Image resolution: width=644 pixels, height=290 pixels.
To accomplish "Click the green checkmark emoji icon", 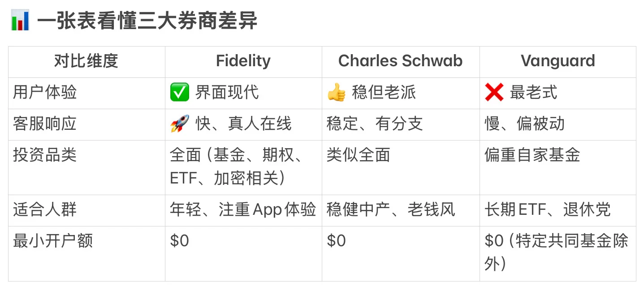I will (x=179, y=93).
